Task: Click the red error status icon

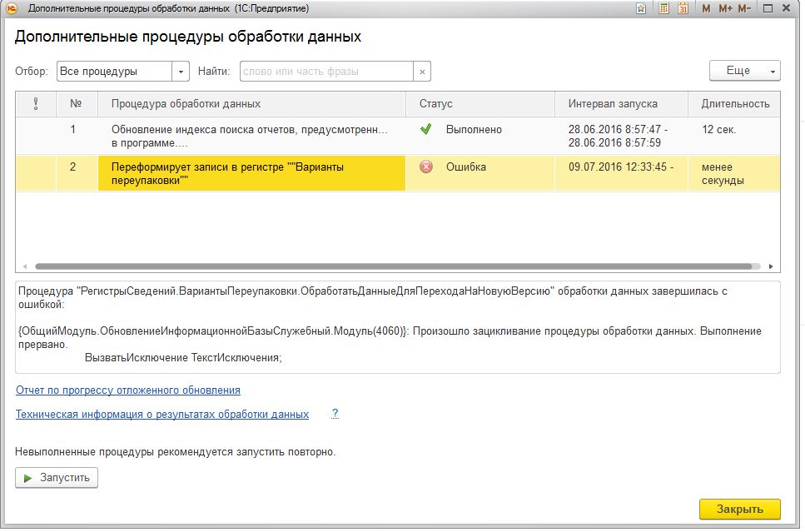Action: [426, 167]
